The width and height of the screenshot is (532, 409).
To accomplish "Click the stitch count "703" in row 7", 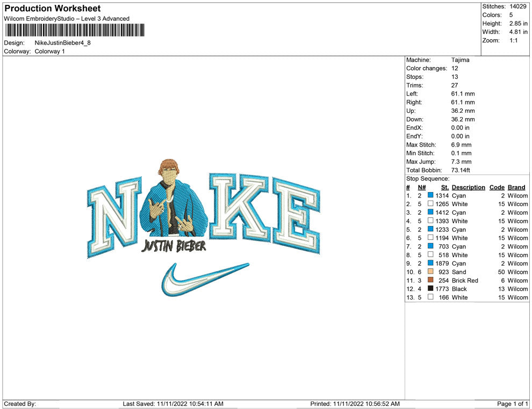I will click(x=444, y=246).
